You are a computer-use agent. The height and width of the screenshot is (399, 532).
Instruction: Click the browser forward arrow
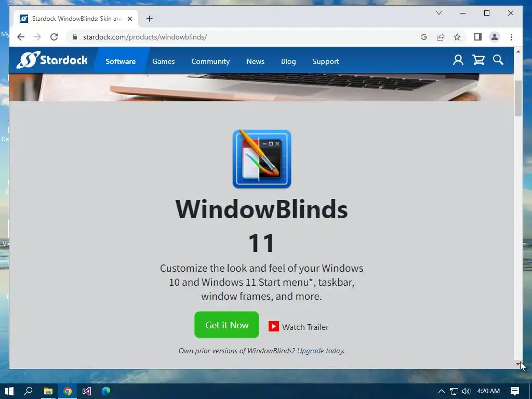[37, 37]
